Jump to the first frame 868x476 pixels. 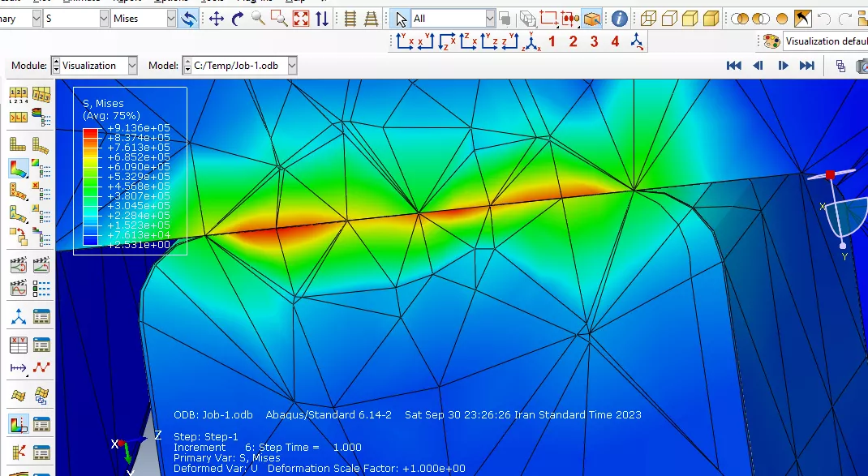pyautogui.click(x=733, y=66)
